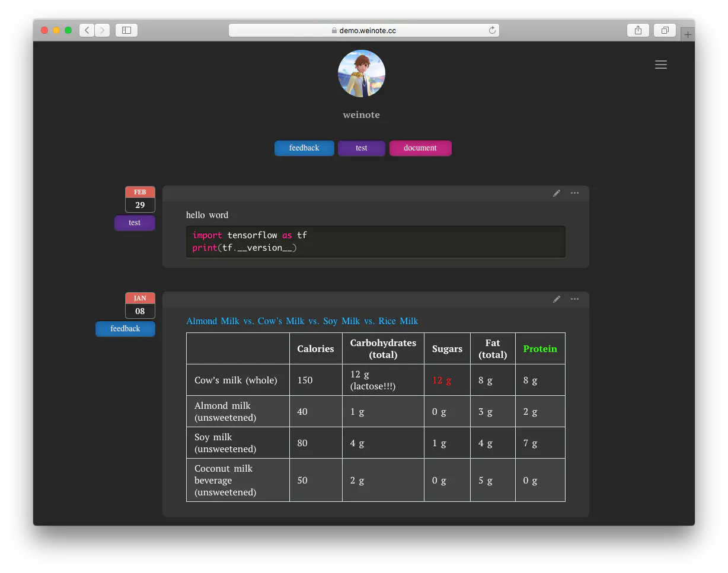Select the FEB 29 date badge
Image resolution: width=728 pixels, height=573 pixels.
pyautogui.click(x=140, y=199)
